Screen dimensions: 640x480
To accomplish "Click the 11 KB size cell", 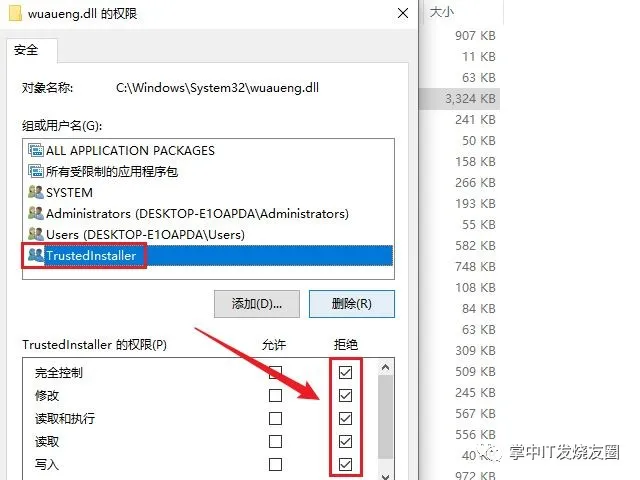I will click(478, 56).
